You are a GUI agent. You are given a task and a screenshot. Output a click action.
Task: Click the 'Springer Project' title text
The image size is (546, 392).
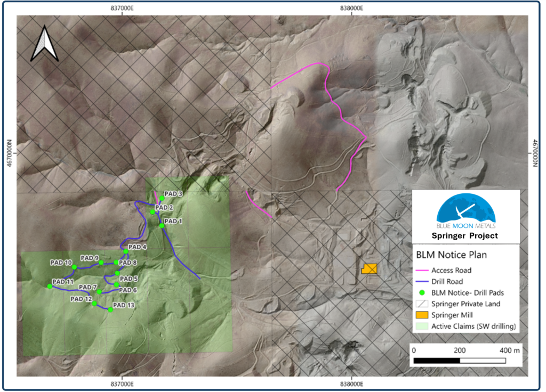pyautogui.click(x=465, y=236)
